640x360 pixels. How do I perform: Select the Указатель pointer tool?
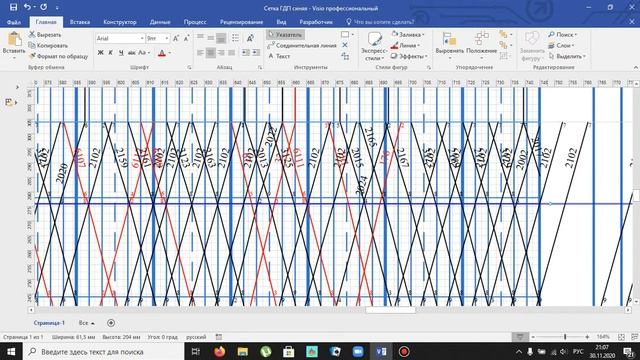(285, 35)
